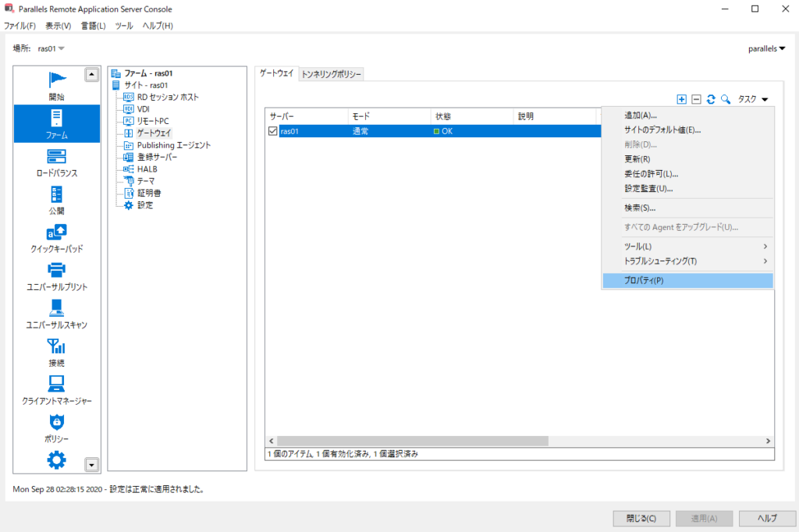Open the parallels user dropdown
The height and width of the screenshot is (532, 799).
tap(766, 48)
